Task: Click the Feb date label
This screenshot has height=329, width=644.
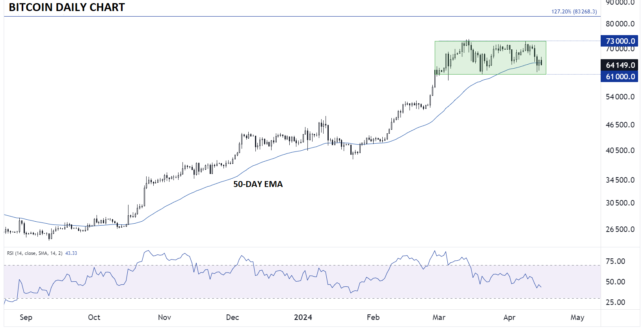Action: [x=373, y=317]
